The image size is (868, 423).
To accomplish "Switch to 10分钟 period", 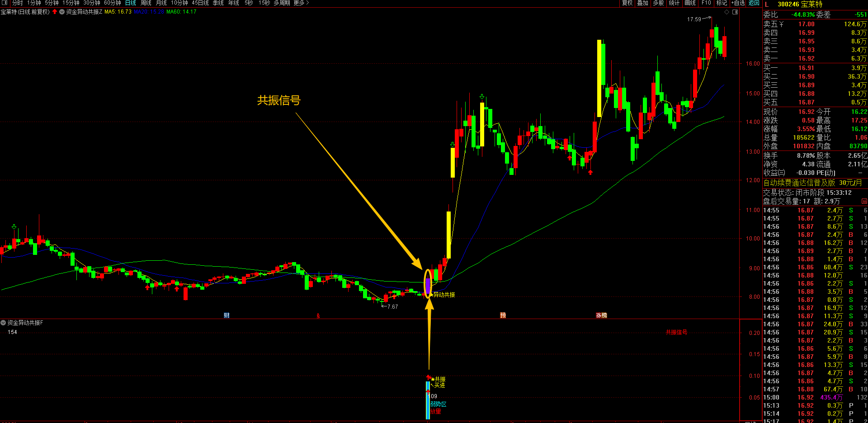I will pyautogui.click(x=179, y=3).
